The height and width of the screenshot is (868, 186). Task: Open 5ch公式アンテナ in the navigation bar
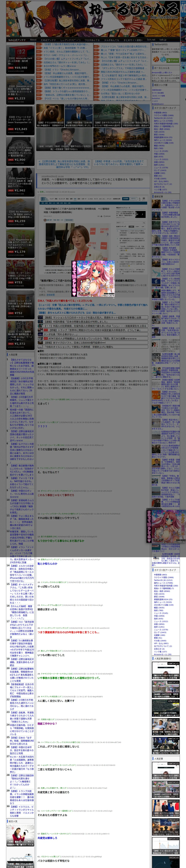17,40
